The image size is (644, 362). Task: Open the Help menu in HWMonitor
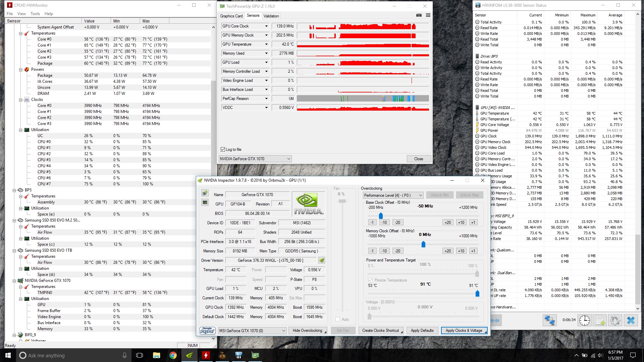pyautogui.click(x=49, y=14)
